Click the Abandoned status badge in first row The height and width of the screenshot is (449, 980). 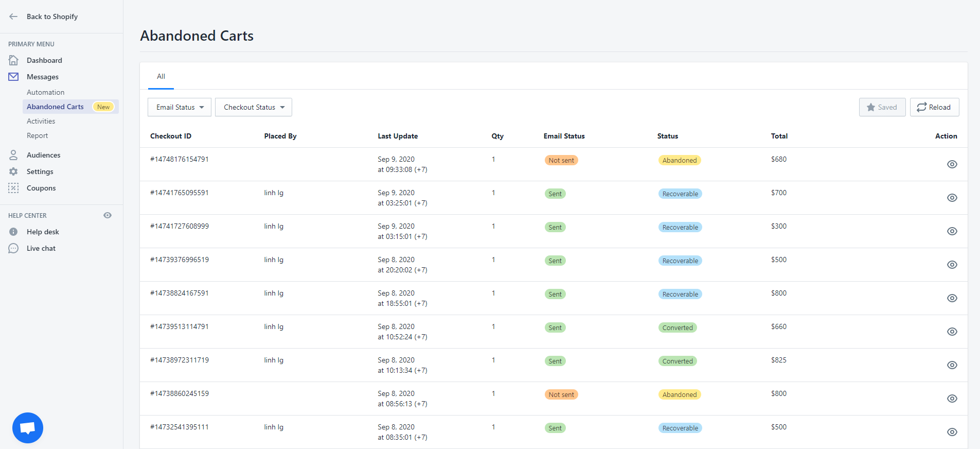(679, 160)
